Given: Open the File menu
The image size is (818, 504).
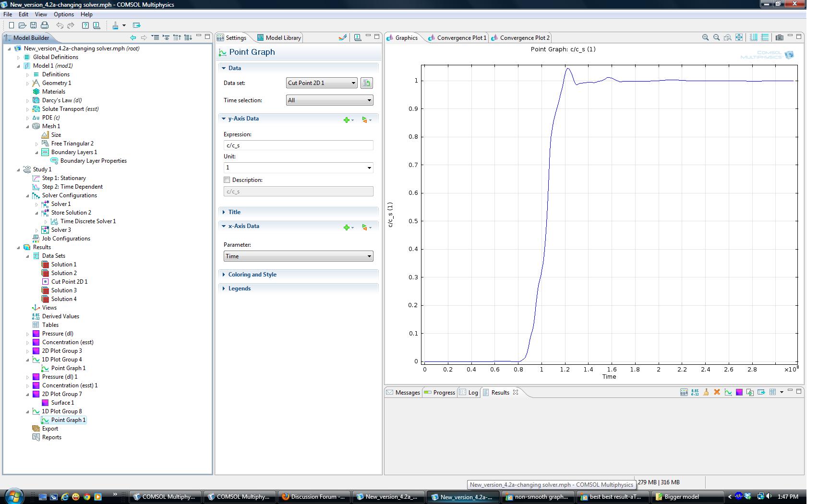Looking at the screenshot, I should point(8,14).
